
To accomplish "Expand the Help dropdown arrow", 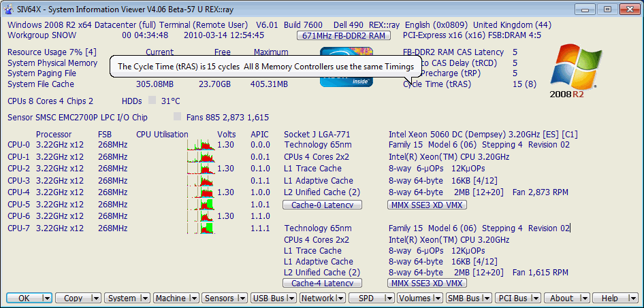I will [x=634, y=298].
